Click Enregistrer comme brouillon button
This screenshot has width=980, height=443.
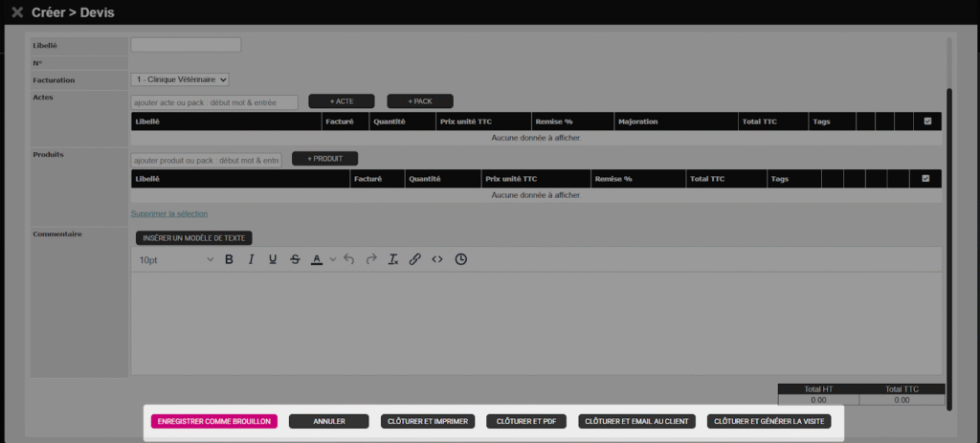214,421
